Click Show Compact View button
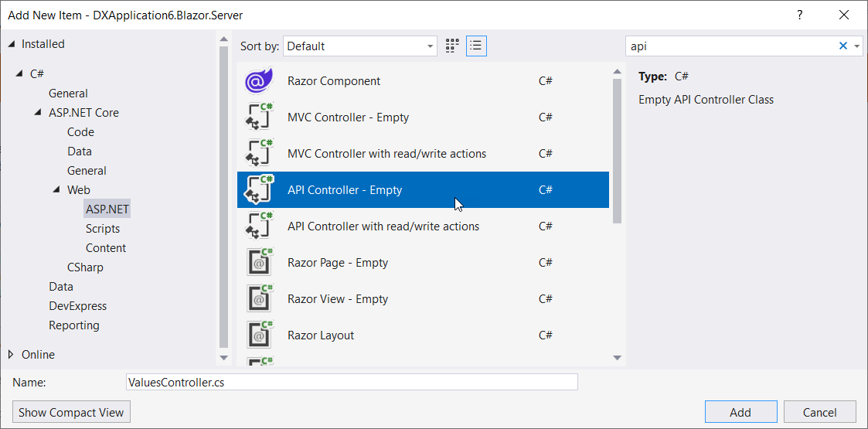The height and width of the screenshot is (429, 868). coord(71,413)
